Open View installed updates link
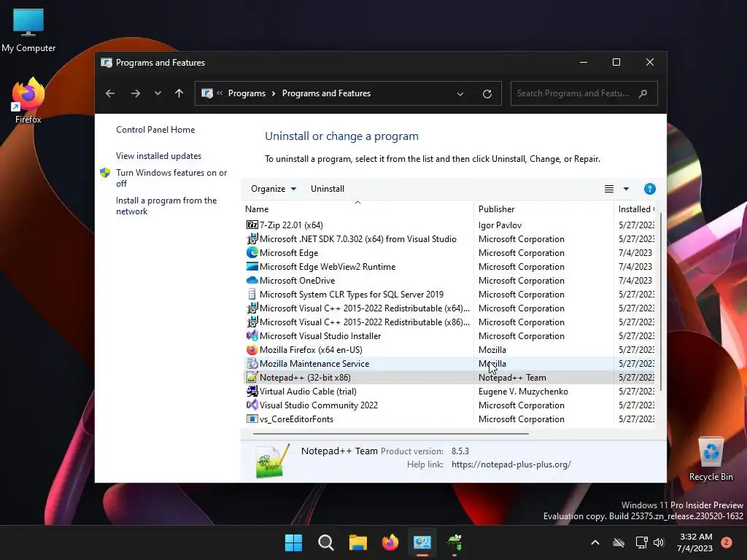The image size is (747, 560). coord(158,156)
